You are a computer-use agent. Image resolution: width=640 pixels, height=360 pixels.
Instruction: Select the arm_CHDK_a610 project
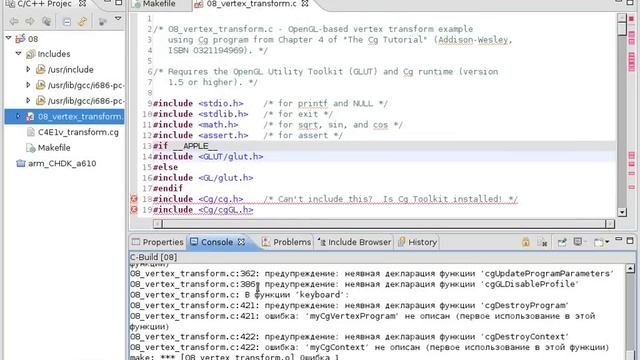(x=62, y=164)
